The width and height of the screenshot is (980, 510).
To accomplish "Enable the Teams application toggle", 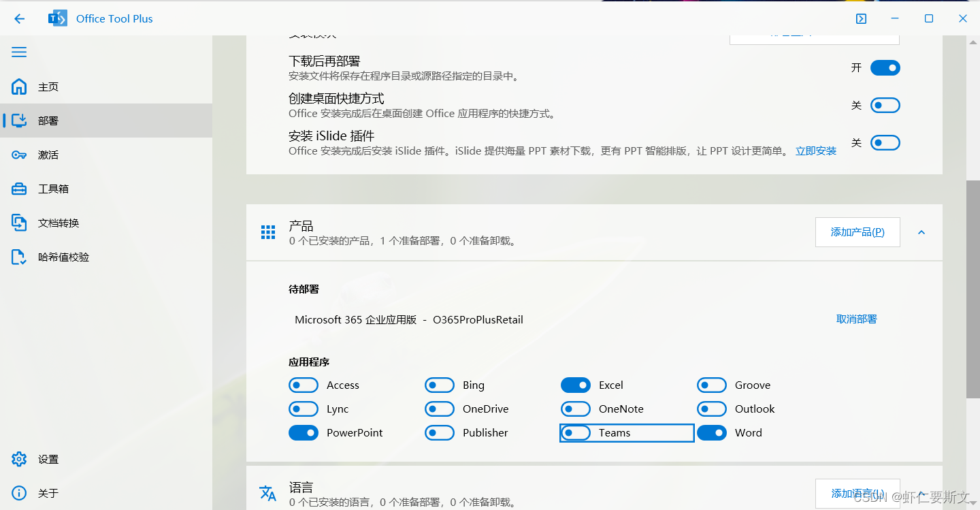I will coord(576,433).
